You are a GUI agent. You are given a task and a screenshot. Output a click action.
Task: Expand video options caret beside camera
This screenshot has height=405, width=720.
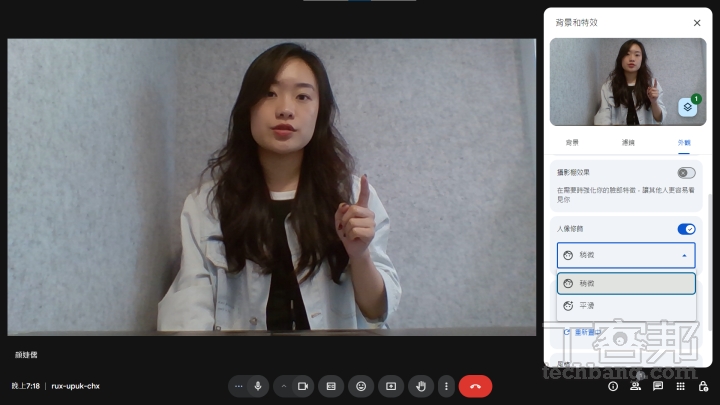(284, 386)
